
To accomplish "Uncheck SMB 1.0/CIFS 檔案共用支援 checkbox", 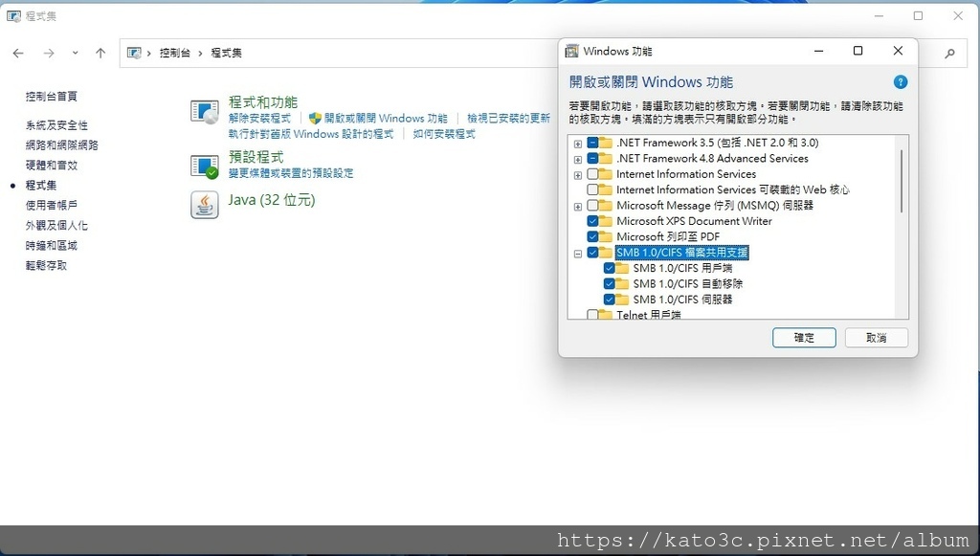I will pos(592,253).
